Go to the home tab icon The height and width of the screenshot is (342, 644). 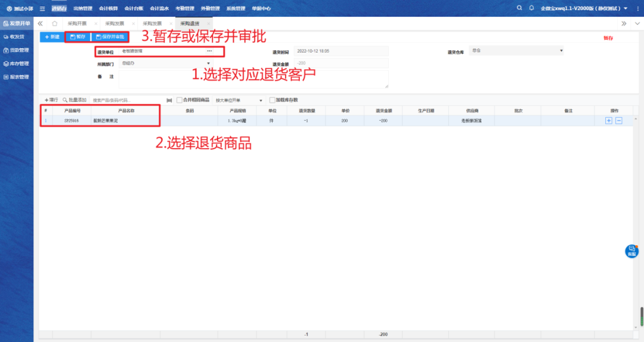[55, 23]
